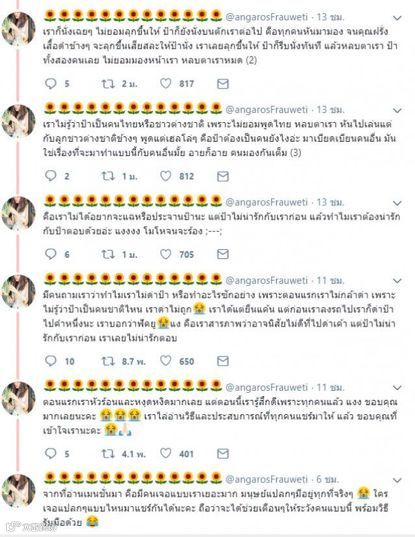This screenshot has width=415, height=537.
Task: Retweet the tweet showing 4.1 พ. retweets
Action: (108, 454)
